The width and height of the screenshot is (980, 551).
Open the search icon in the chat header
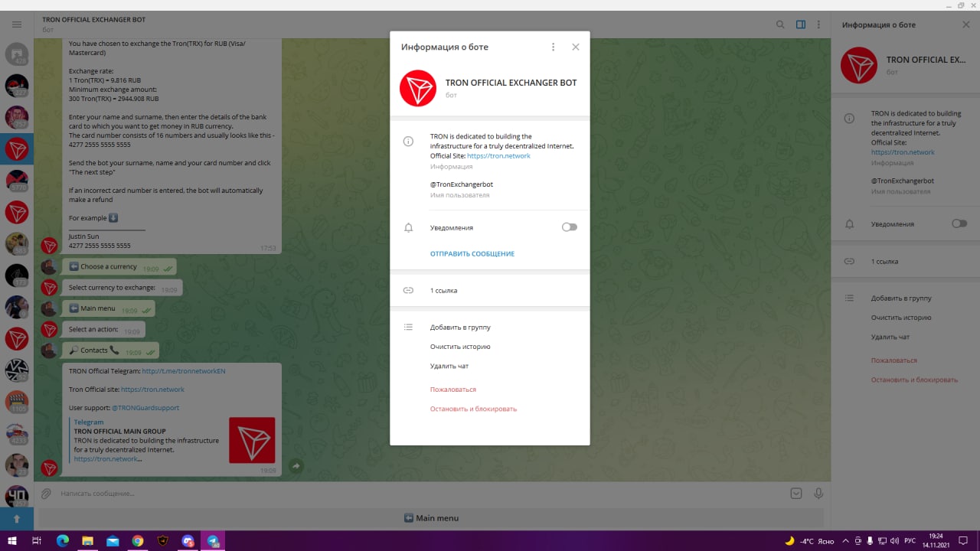point(780,24)
